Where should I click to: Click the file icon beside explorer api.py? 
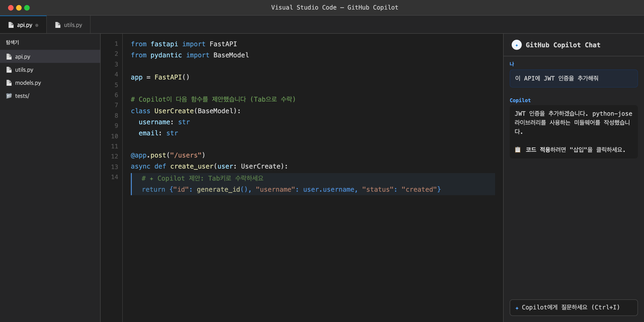(9, 56)
